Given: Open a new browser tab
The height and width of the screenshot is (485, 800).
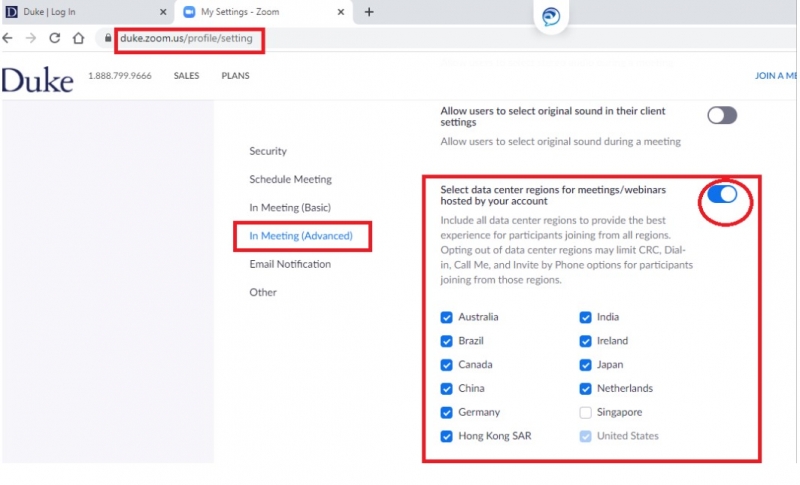Looking at the screenshot, I should (369, 12).
